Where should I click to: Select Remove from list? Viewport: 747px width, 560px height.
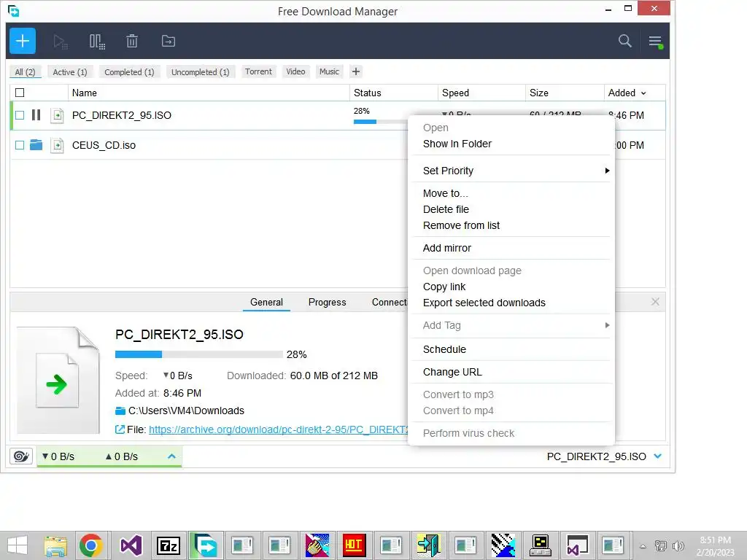(461, 226)
